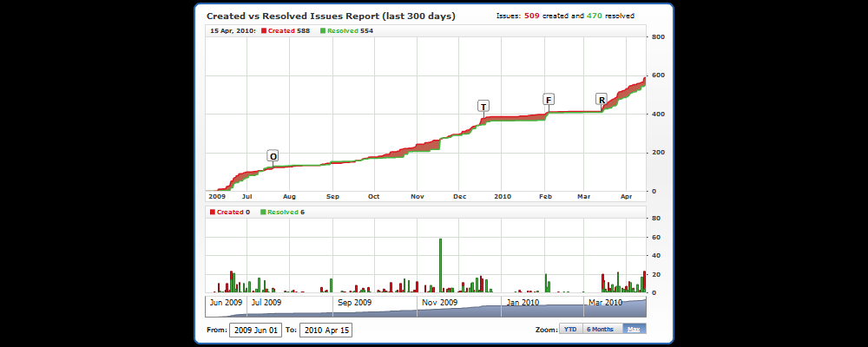Click Jul 2009 on the range selector
Screen dimensions: 868x347
(x=266, y=303)
